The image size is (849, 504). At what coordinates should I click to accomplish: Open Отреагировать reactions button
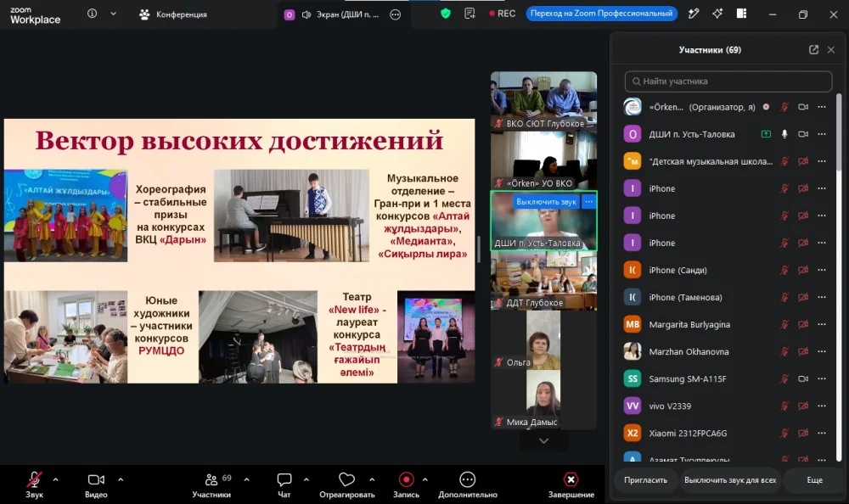(x=347, y=484)
